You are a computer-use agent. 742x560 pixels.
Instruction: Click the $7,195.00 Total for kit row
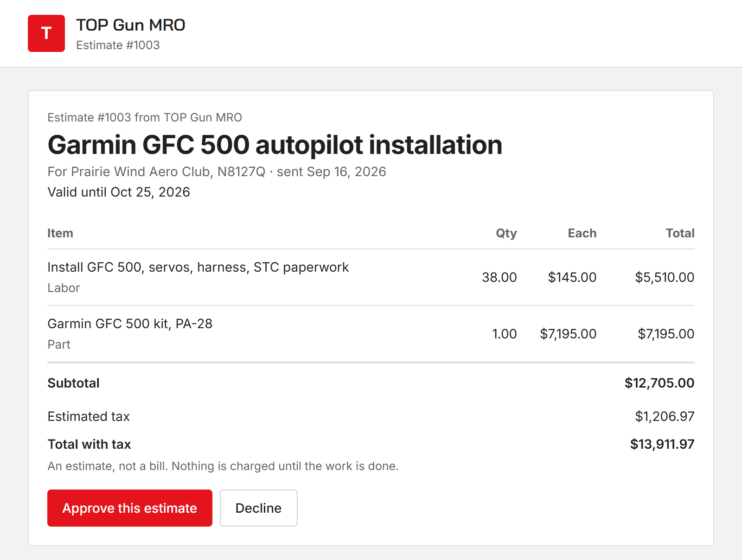[666, 334]
